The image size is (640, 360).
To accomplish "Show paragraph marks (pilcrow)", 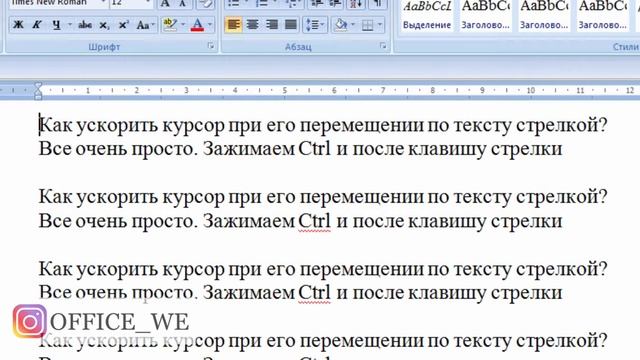I will pos(378,4).
